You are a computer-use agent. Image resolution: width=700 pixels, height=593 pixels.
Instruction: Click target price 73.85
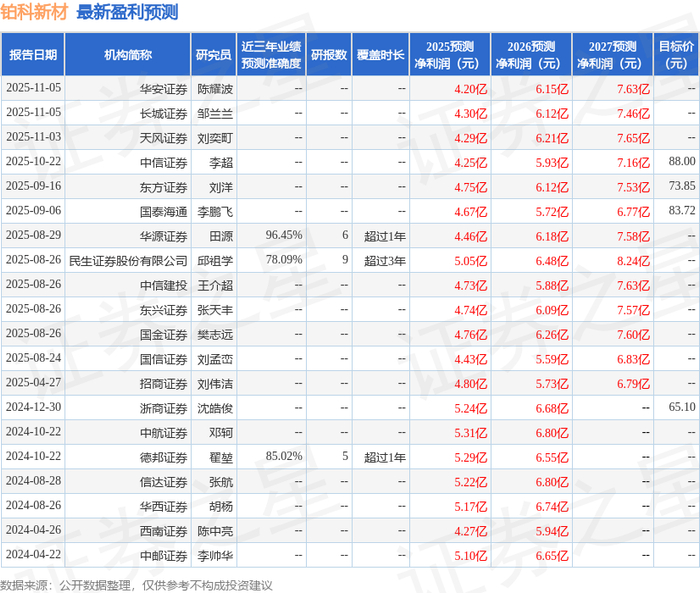click(682, 186)
